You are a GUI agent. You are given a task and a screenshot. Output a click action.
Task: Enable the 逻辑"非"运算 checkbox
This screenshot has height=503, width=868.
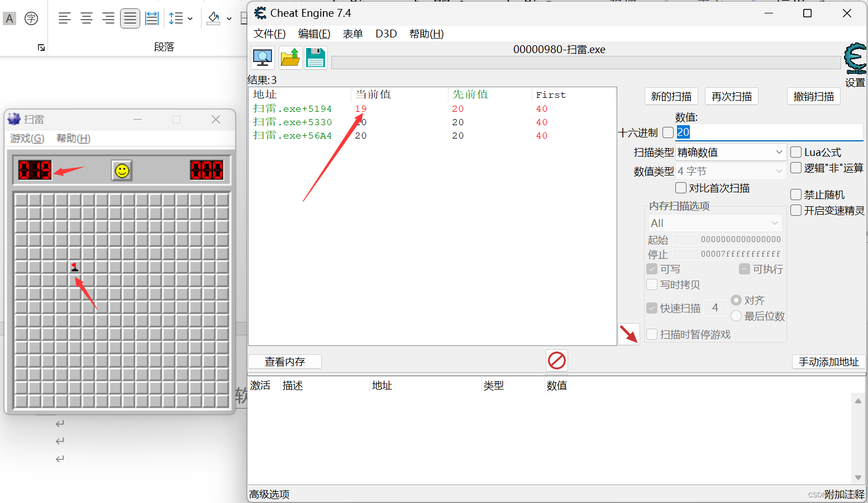tap(796, 168)
